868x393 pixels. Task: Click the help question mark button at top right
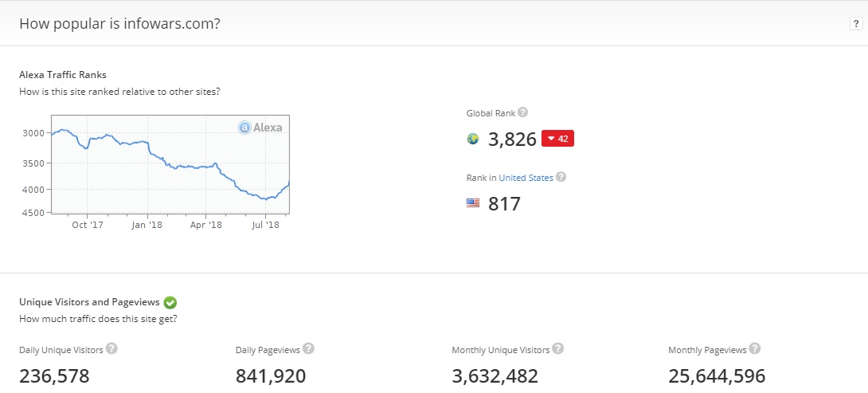[856, 23]
